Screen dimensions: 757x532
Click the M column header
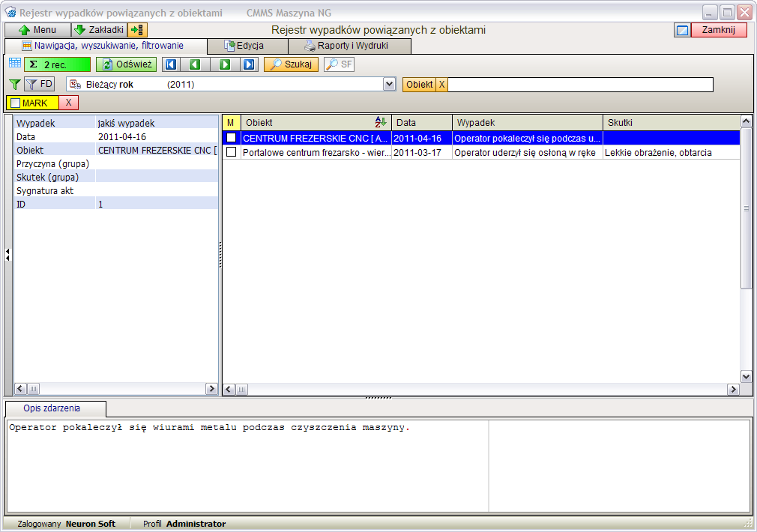(232, 123)
